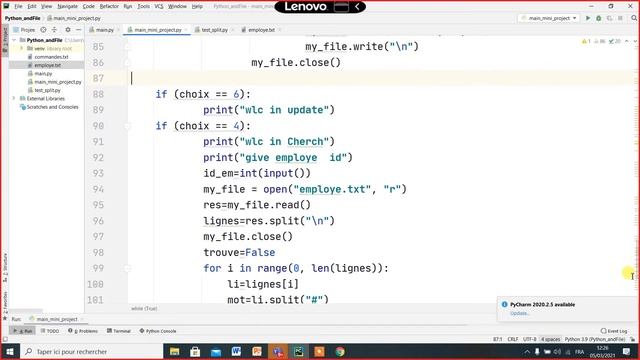
Task: Open the File menu
Action: tap(18, 6)
